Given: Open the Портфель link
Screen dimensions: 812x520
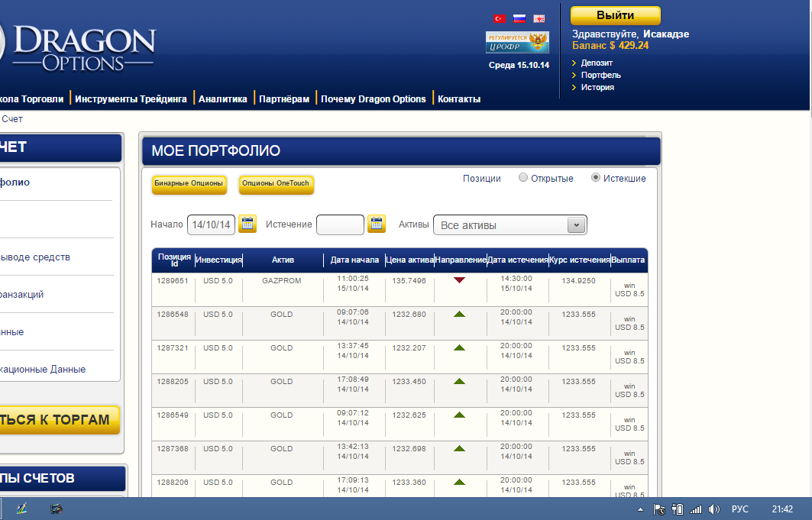Looking at the screenshot, I should [600, 75].
